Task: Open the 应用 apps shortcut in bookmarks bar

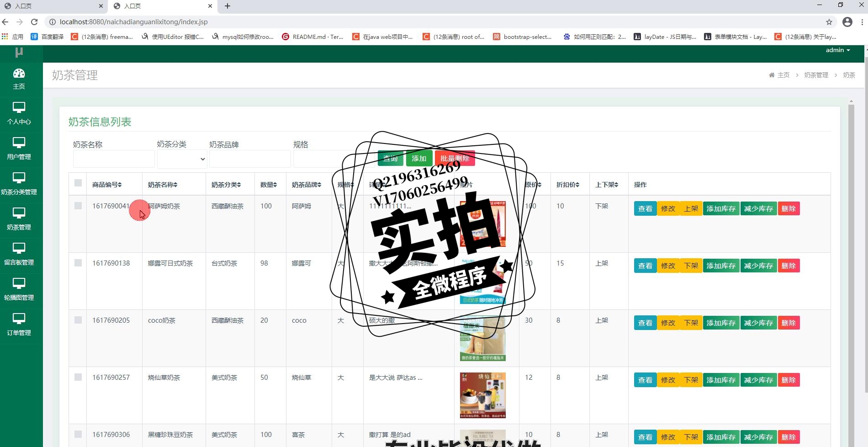Action: click(x=13, y=37)
